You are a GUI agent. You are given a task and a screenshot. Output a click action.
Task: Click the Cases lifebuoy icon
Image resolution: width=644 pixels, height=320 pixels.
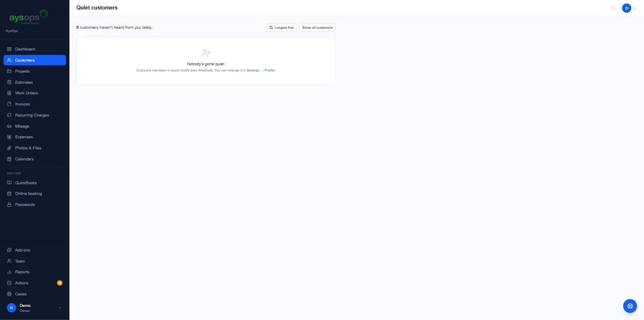[x=9, y=294]
